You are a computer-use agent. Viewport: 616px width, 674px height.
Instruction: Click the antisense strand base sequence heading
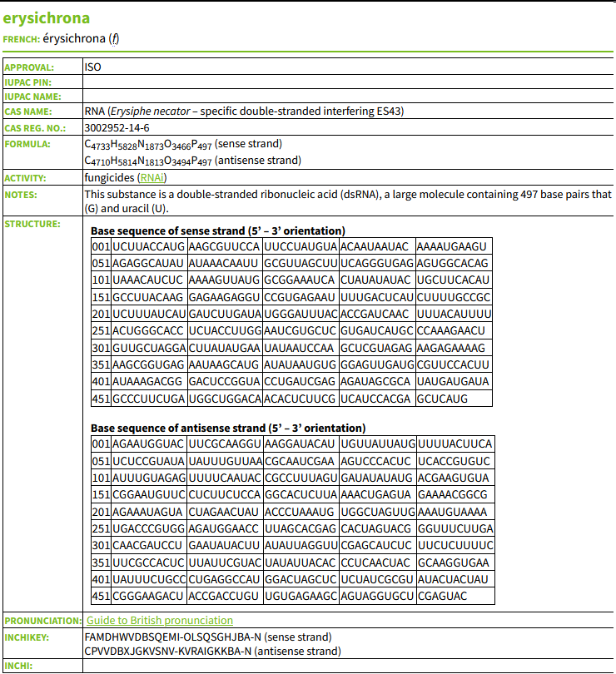pyautogui.click(x=228, y=428)
